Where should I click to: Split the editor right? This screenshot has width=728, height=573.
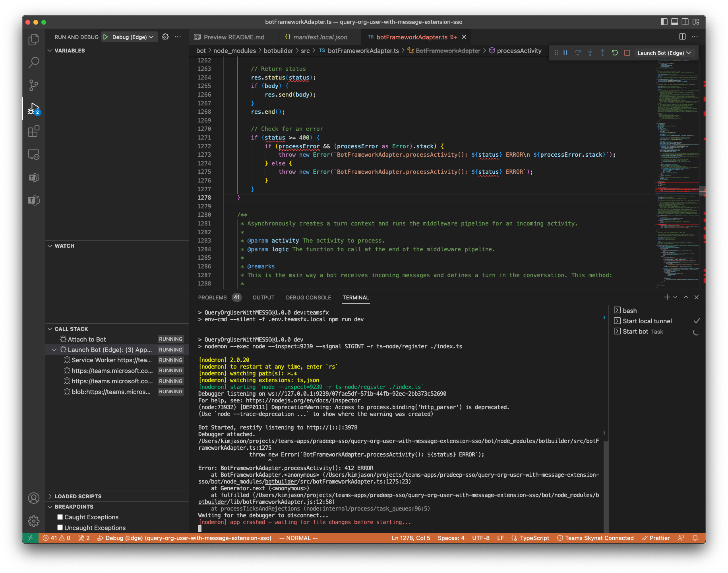[682, 37]
